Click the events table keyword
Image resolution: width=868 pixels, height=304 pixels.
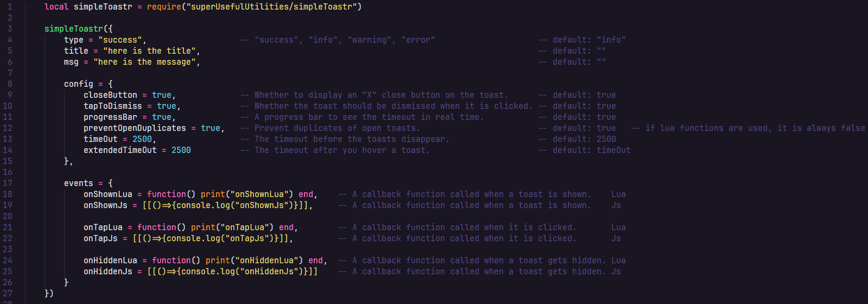[x=79, y=183]
